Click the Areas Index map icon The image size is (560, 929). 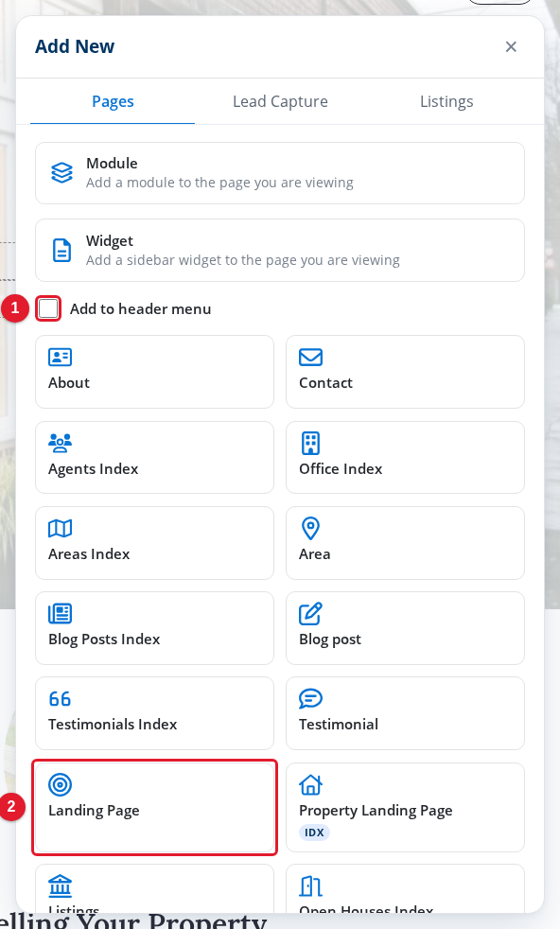60,528
